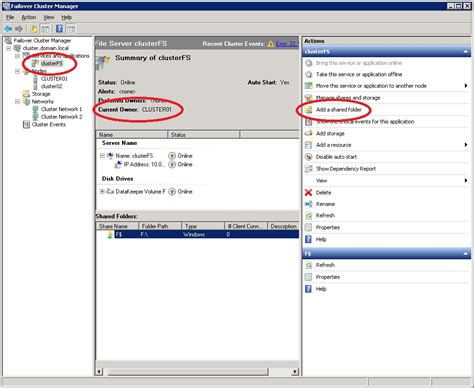The image size is (474, 388).
Task: Select the F$ shared folder row
Action: [x=197, y=235]
